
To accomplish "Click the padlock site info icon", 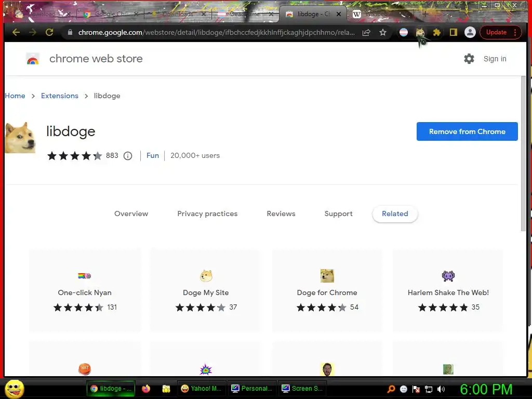I will coord(70,32).
